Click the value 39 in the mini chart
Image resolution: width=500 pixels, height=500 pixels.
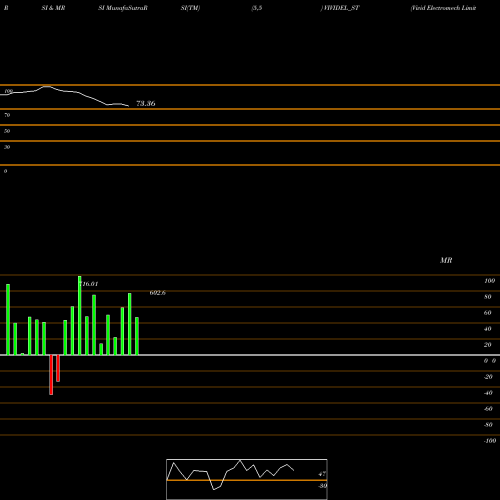point(323,486)
